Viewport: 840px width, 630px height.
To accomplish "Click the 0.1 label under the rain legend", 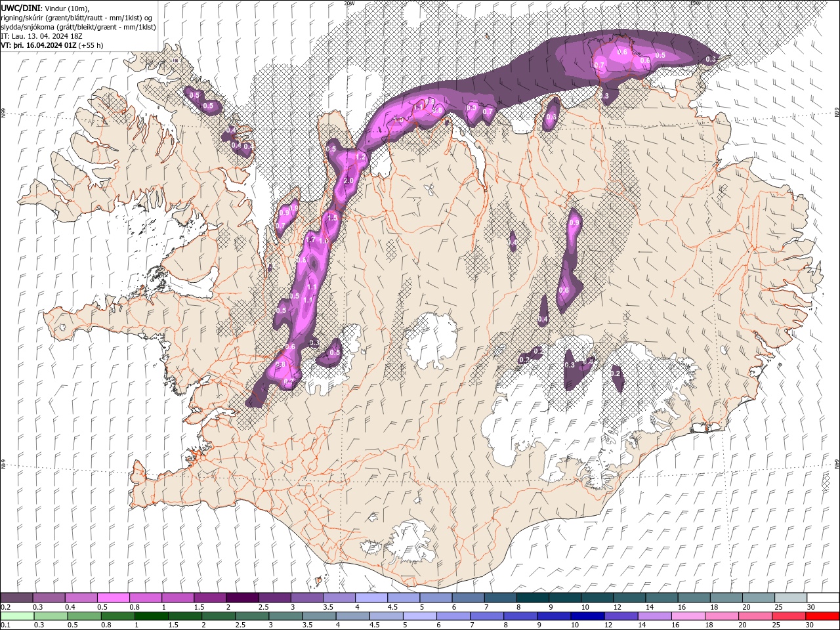I will (x=5, y=625).
